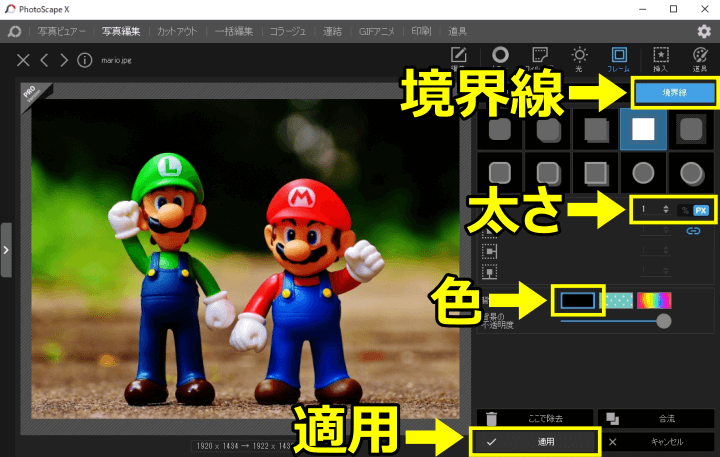Go to the next photo arrow
Screen dimensions: 720x457
pyautogui.click(x=64, y=60)
